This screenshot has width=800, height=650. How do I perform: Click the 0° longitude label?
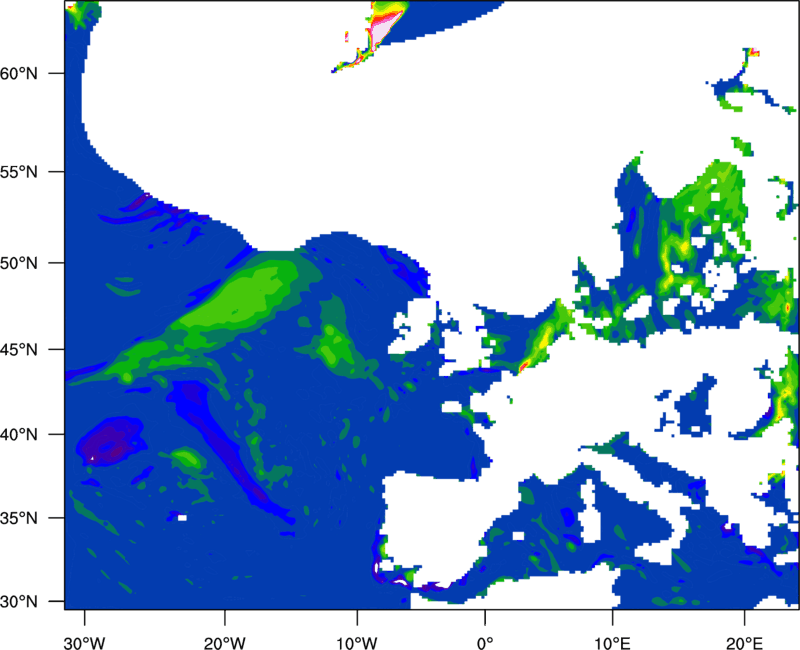485,643
